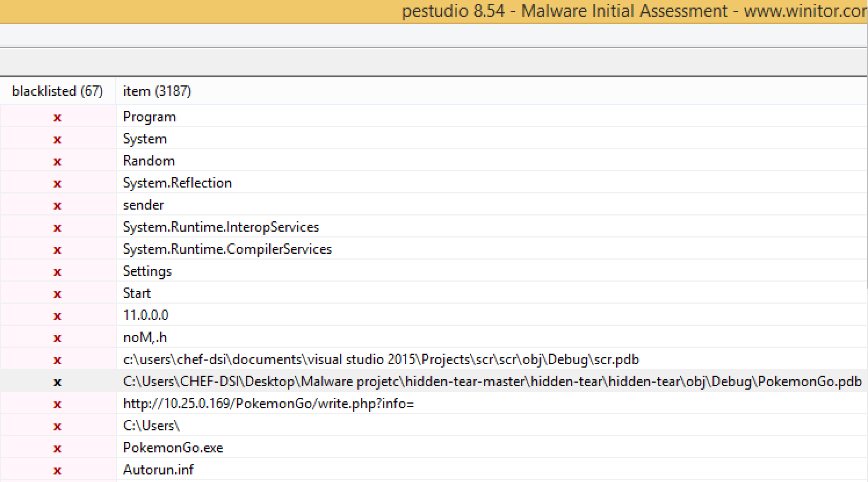Select the System.Runtime.CompilerServices entry
This screenshot has width=868, height=482.
227,249
